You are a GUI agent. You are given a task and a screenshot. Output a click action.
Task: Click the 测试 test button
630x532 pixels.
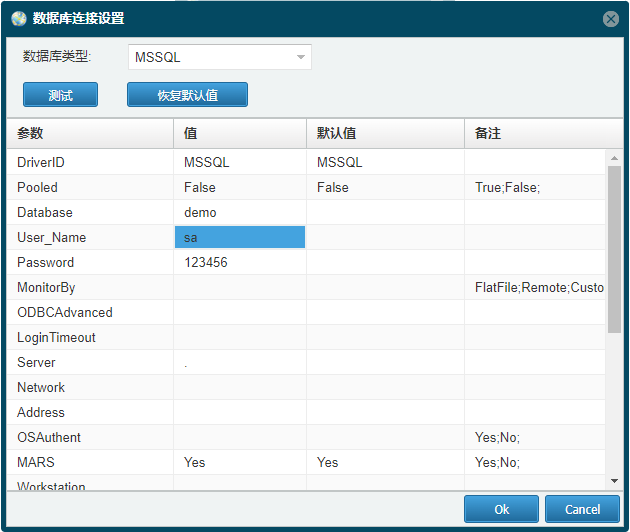[x=60, y=95]
